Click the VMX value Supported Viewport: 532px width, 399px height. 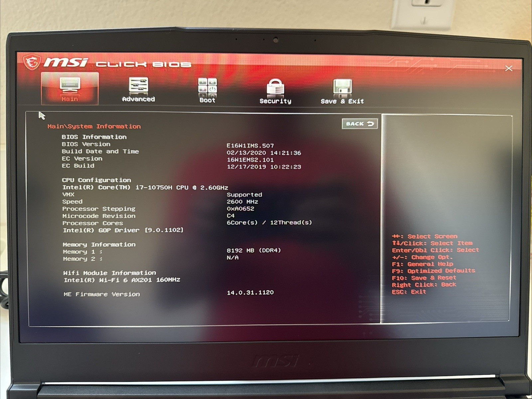(244, 195)
